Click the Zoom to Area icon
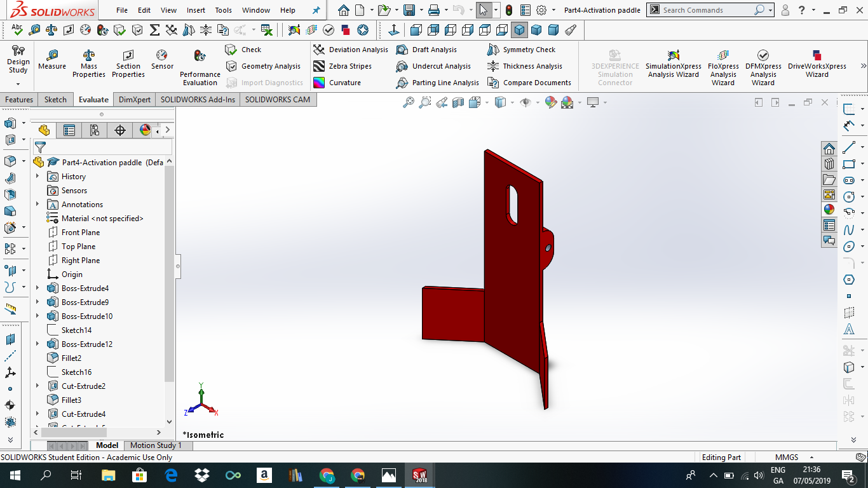Image resolution: width=868 pixels, height=488 pixels. tap(425, 102)
